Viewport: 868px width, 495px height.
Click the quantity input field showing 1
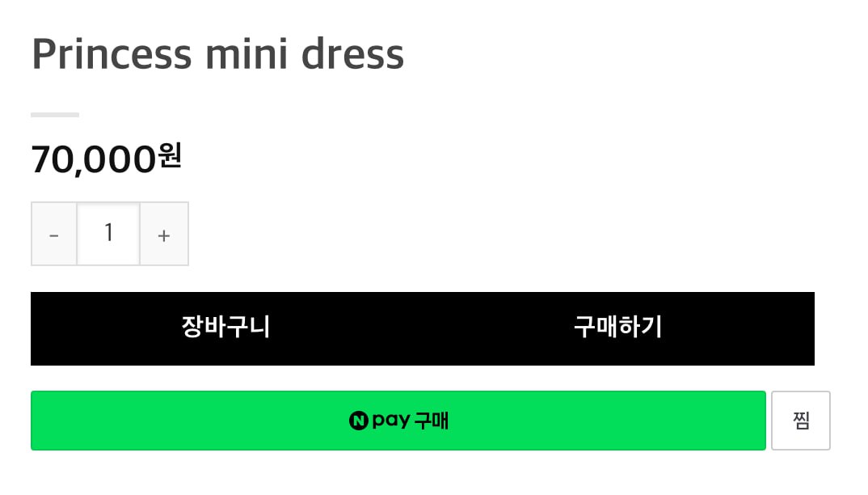108,234
